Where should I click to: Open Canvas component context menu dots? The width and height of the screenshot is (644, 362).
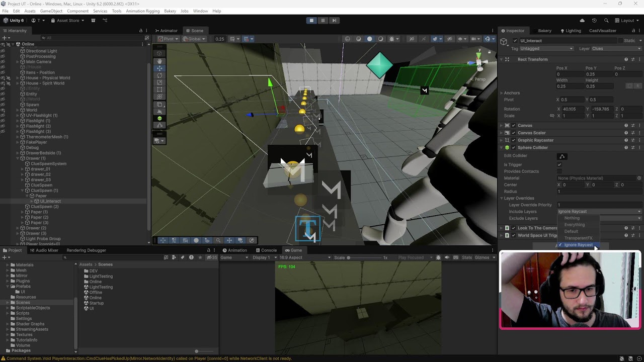(x=639, y=125)
